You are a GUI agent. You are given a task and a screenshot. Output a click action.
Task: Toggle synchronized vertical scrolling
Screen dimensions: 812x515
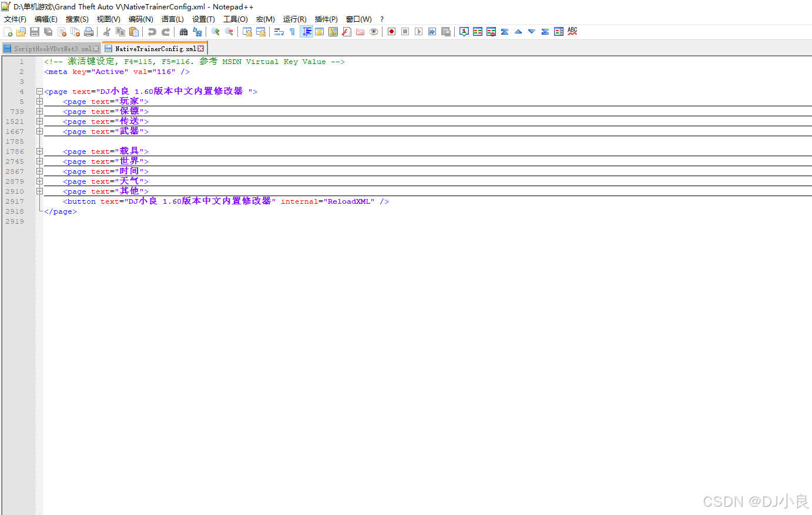point(247,32)
